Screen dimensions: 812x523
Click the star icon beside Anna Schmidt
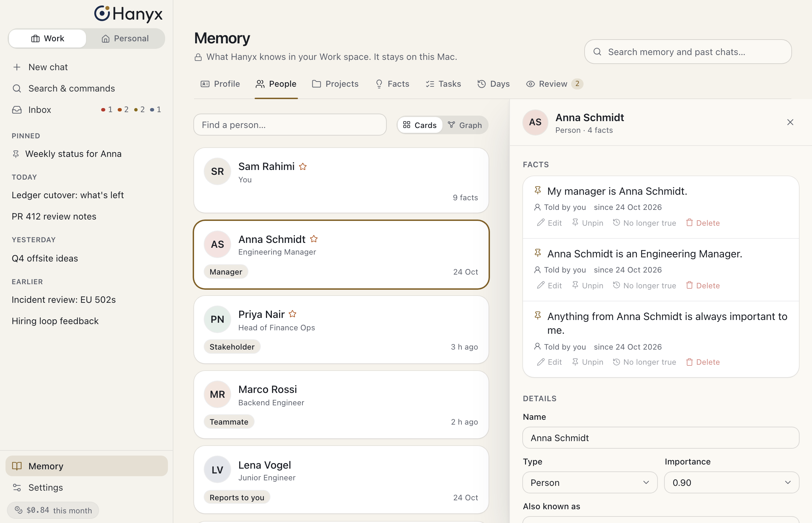pos(314,239)
